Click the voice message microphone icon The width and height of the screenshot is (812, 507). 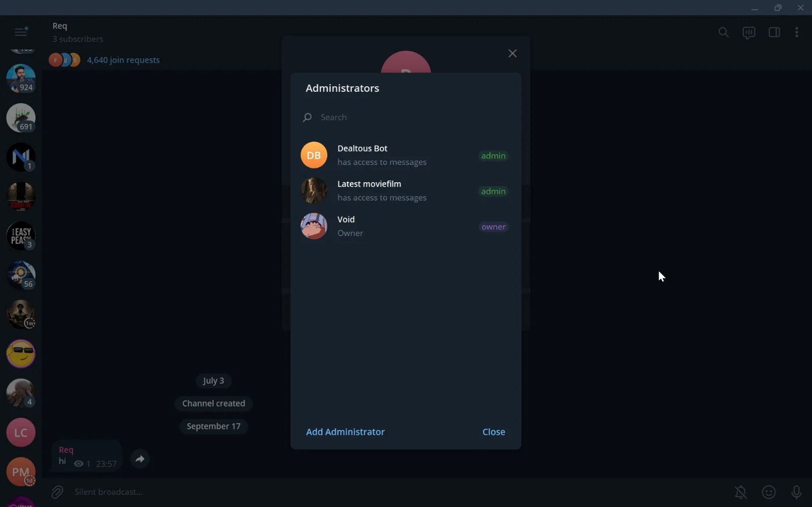(796, 492)
